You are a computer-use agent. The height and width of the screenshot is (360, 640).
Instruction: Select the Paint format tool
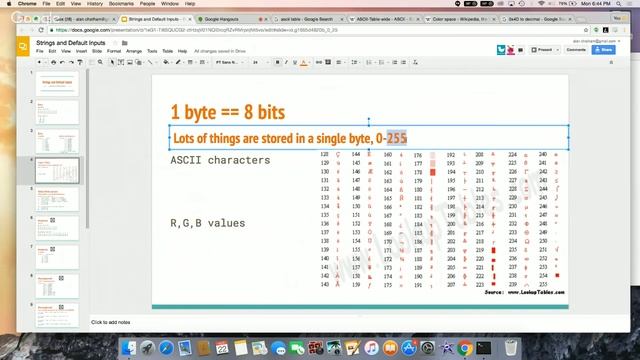point(80,62)
